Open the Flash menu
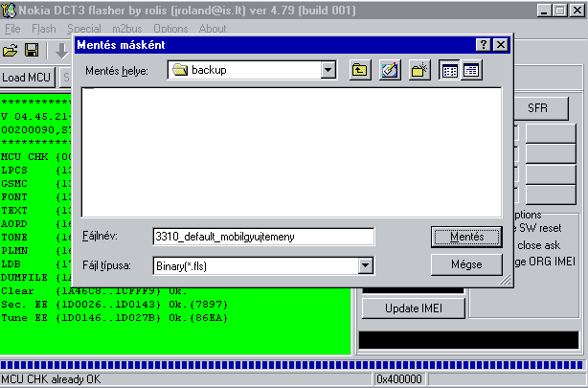The image size is (588, 388). coord(44,29)
